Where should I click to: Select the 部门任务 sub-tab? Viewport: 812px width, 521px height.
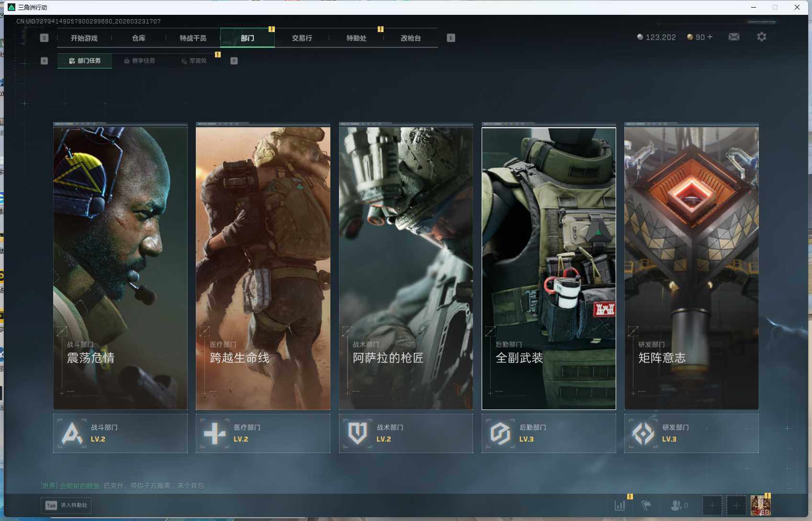coord(85,61)
